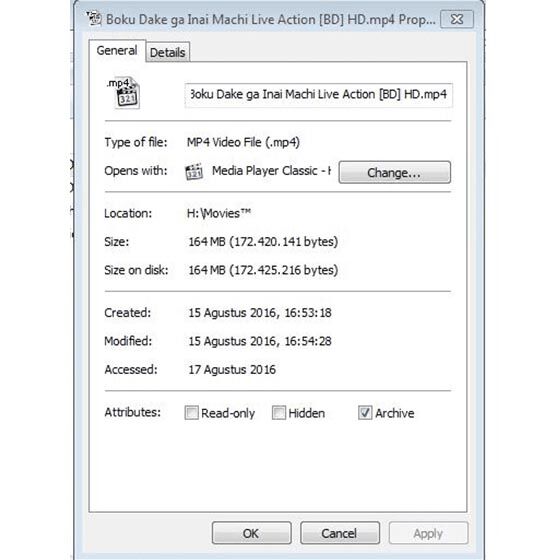Screen dimensions: 560x560
Task: Click the MP4 Video File type text
Action: coord(243,142)
